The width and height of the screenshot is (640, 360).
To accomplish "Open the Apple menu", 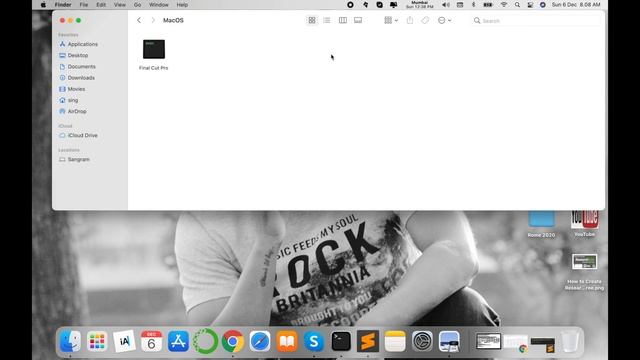I will tap(43, 5).
